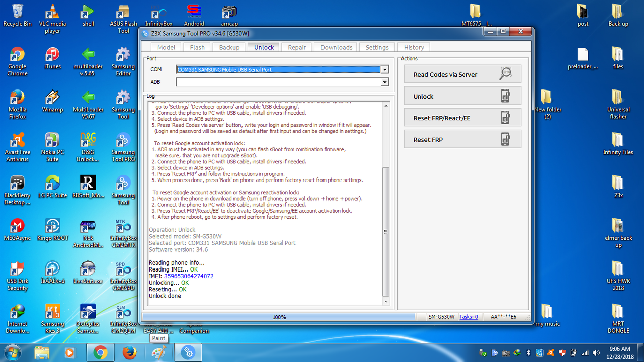Open the UFS HWK 2018 folder
This screenshot has height=362, width=644.
pos(618,276)
